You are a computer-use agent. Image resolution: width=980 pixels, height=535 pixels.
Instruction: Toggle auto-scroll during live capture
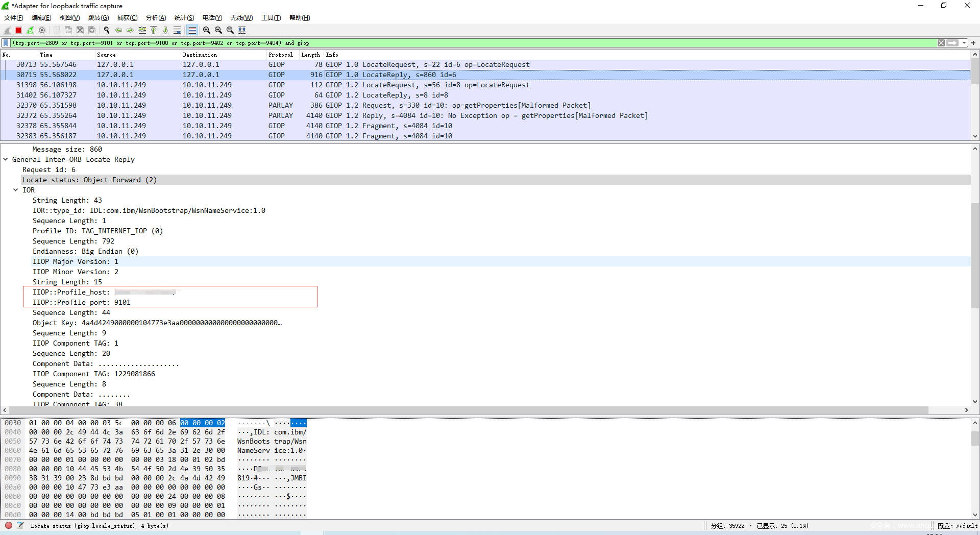coord(177,30)
